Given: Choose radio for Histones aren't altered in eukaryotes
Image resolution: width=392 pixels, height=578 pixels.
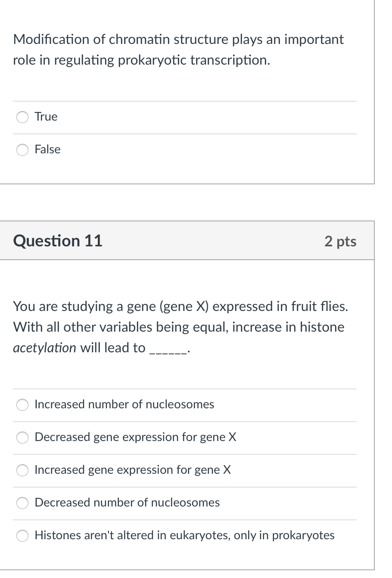Looking at the screenshot, I should [22, 536].
